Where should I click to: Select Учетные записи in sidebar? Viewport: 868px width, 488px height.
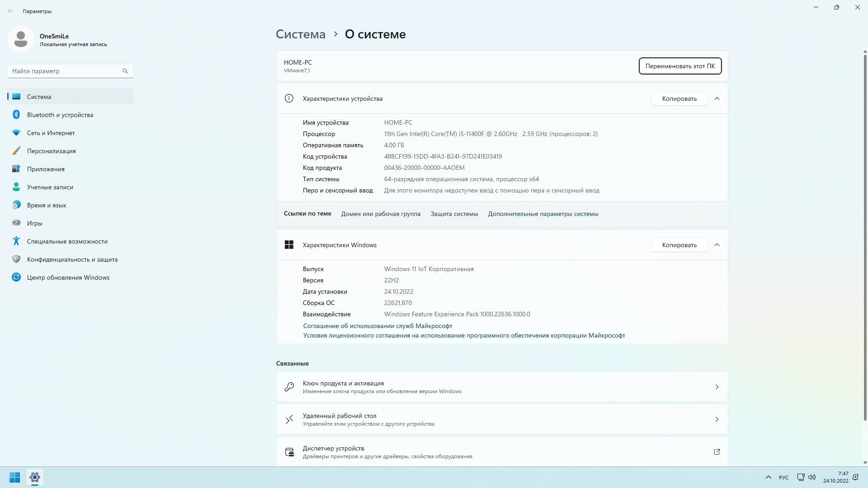click(x=50, y=187)
